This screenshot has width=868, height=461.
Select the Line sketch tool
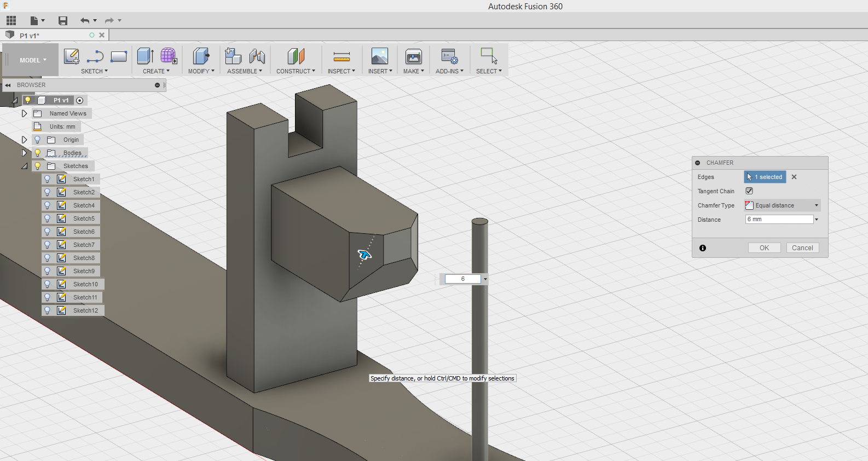95,56
